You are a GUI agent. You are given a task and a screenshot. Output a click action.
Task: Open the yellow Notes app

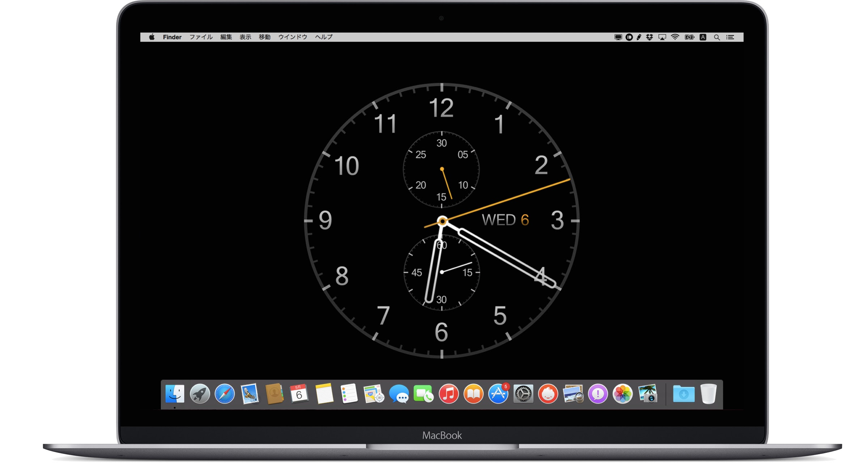pyautogui.click(x=324, y=394)
